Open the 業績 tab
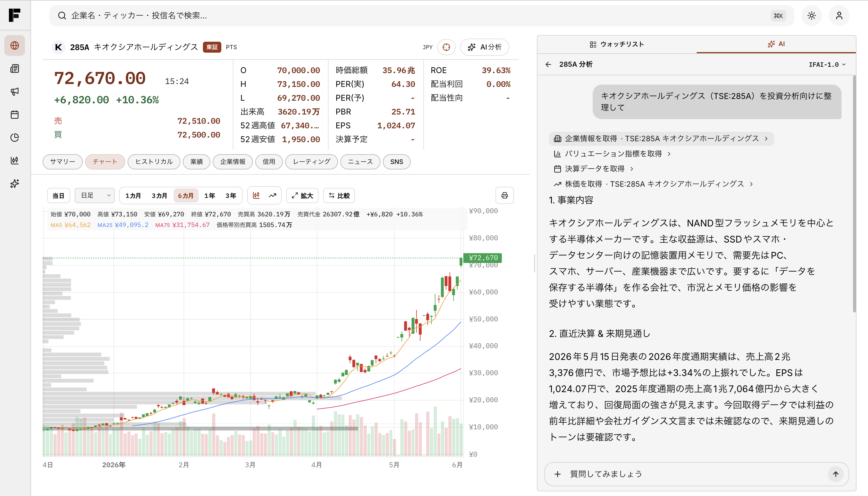This screenshot has width=868, height=496. pos(197,161)
